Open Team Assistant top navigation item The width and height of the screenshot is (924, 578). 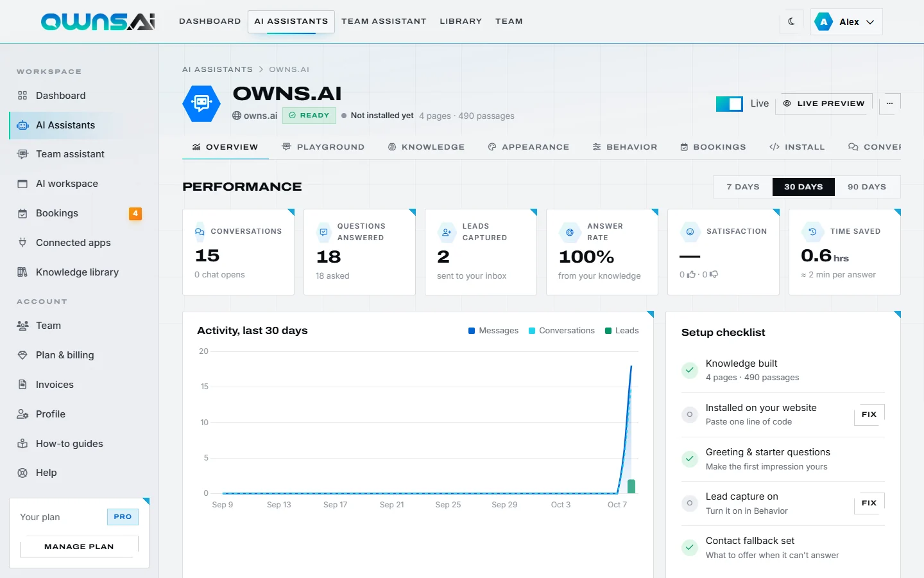click(x=384, y=21)
